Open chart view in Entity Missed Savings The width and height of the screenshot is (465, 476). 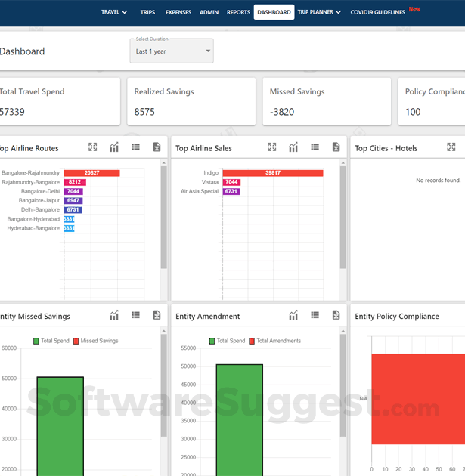(114, 315)
